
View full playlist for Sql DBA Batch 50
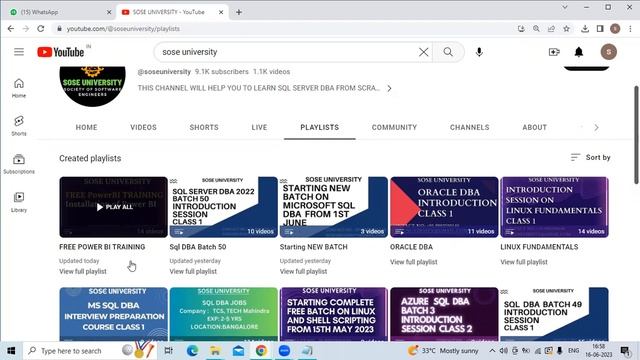tap(193, 271)
